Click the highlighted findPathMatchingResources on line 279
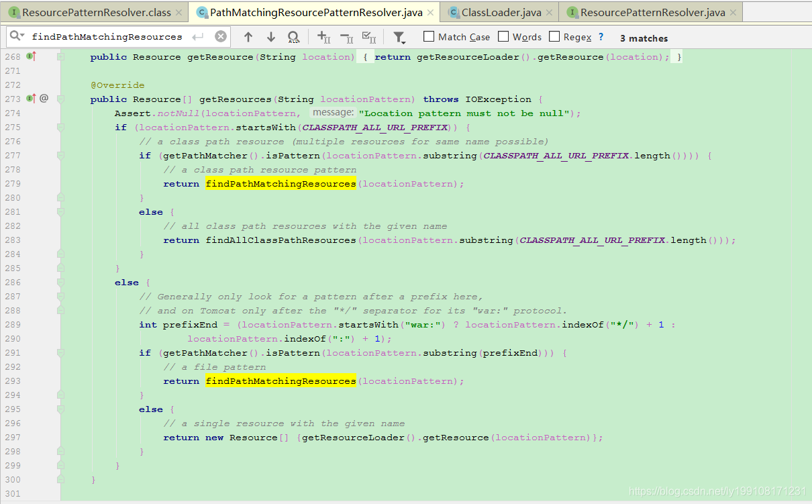This screenshot has height=504, width=812. (281, 184)
